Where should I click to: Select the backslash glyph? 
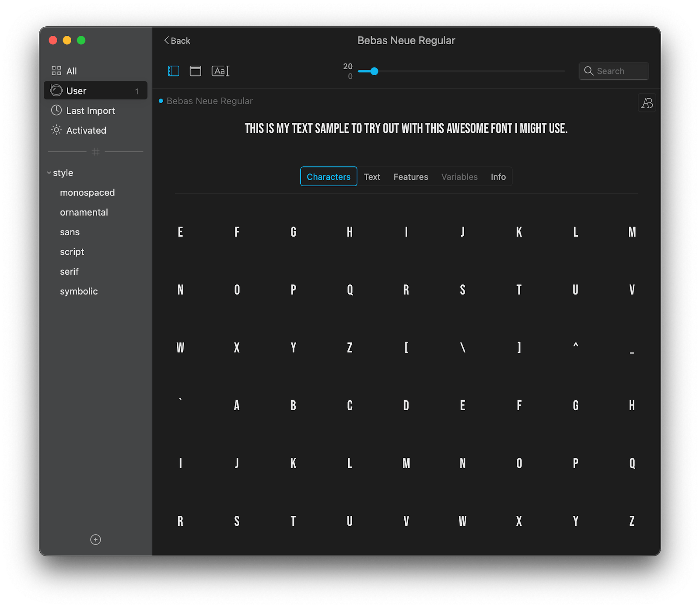pos(463,348)
